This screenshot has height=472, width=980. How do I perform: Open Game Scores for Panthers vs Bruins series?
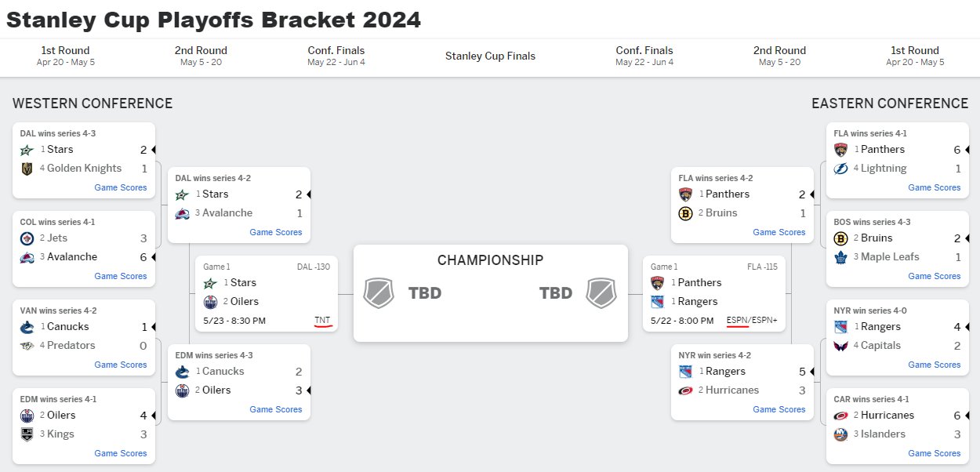tap(779, 232)
